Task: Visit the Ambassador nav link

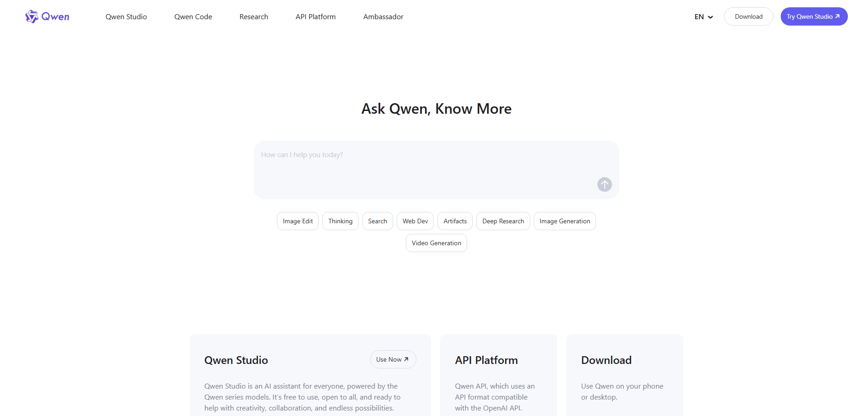Action: [x=383, y=17]
